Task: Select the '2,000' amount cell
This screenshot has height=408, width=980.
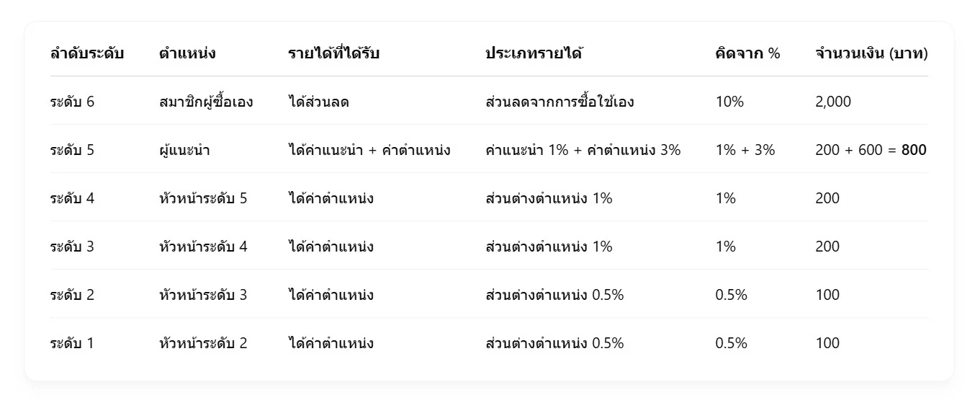Action: point(833,102)
